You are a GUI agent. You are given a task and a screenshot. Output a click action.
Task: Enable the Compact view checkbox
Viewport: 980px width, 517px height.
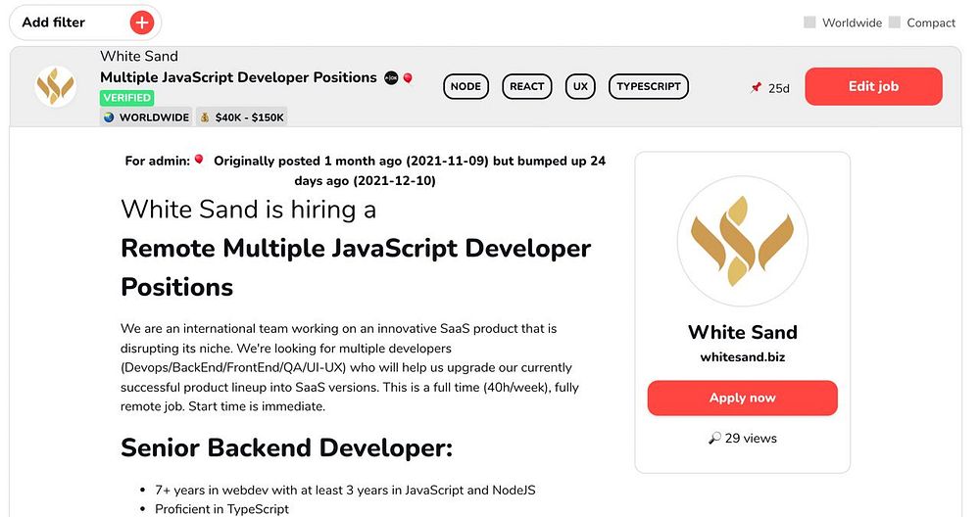tap(895, 23)
